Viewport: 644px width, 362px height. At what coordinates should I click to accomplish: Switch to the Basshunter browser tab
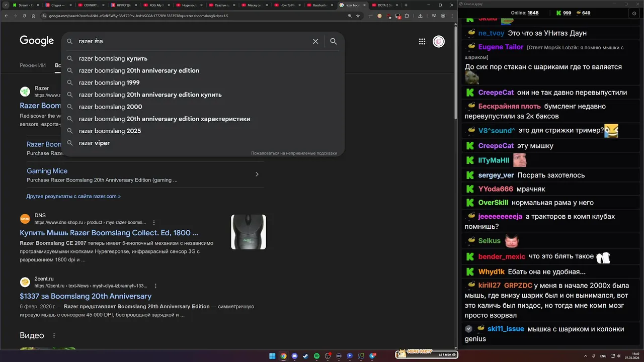click(320, 5)
